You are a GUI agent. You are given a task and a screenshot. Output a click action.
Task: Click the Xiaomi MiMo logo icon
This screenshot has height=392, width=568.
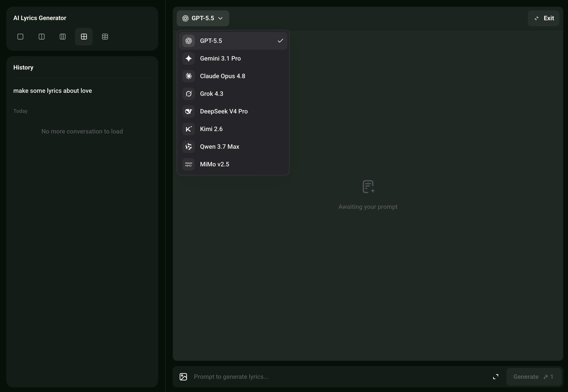(189, 164)
